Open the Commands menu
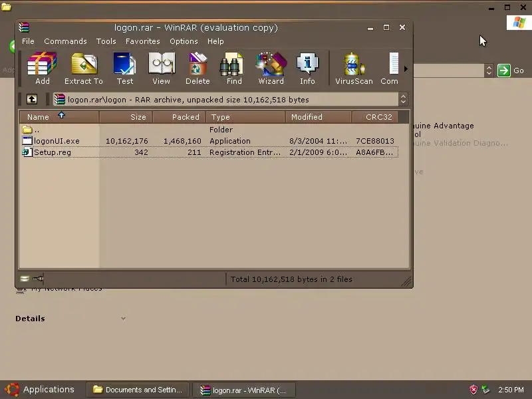 point(65,41)
